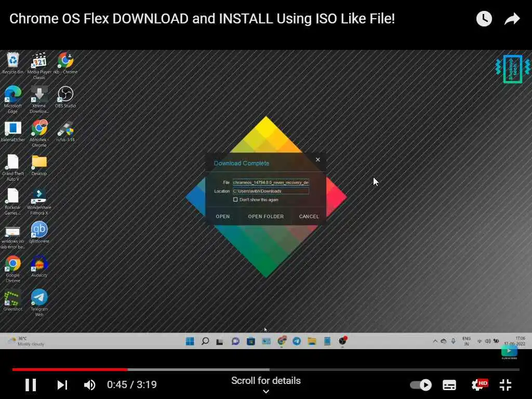The width and height of the screenshot is (532, 399).
Task: Expand the Scroll for details chevron
Action: tap(266, 391)
